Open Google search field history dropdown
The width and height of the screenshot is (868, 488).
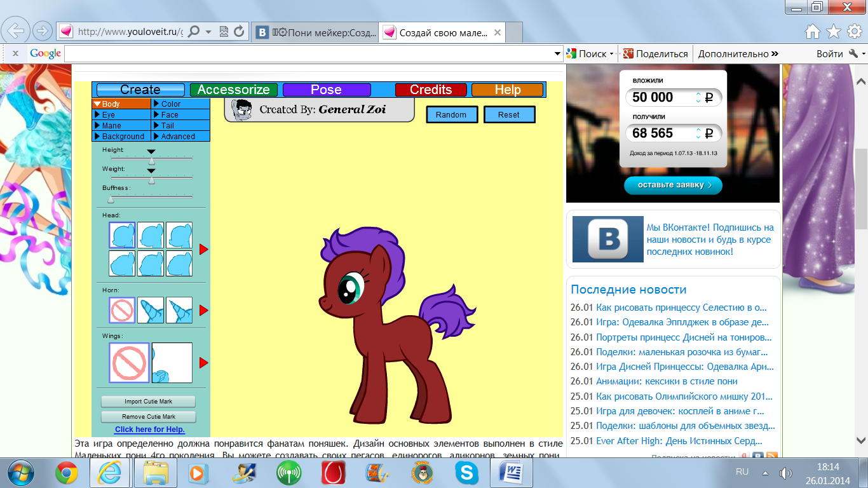tap(558, 54)
